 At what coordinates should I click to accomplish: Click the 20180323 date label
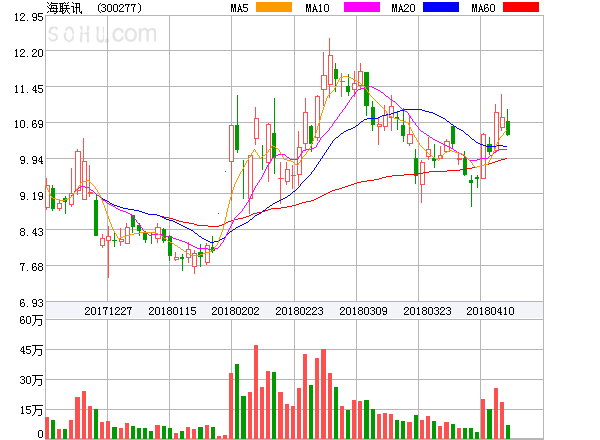[x=427, y=311]
